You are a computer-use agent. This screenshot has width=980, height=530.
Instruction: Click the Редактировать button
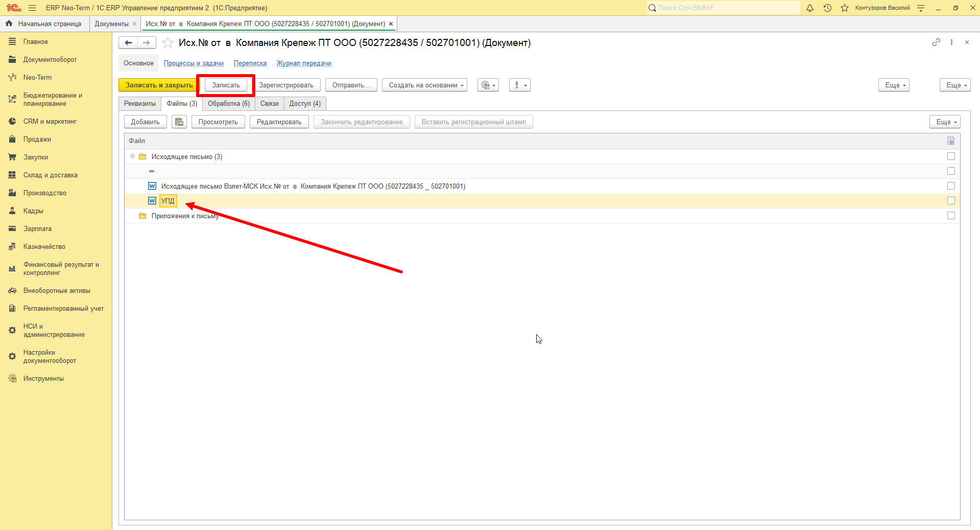coord(279,122)
